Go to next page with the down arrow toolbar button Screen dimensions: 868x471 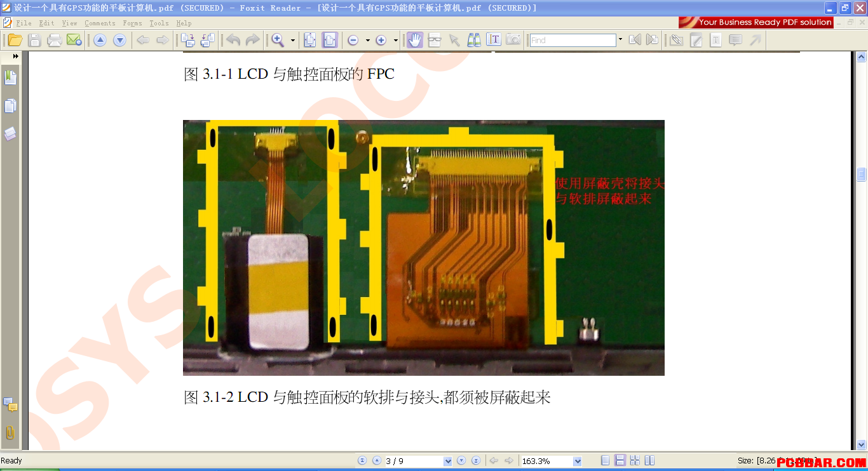[x=119, y=40]
